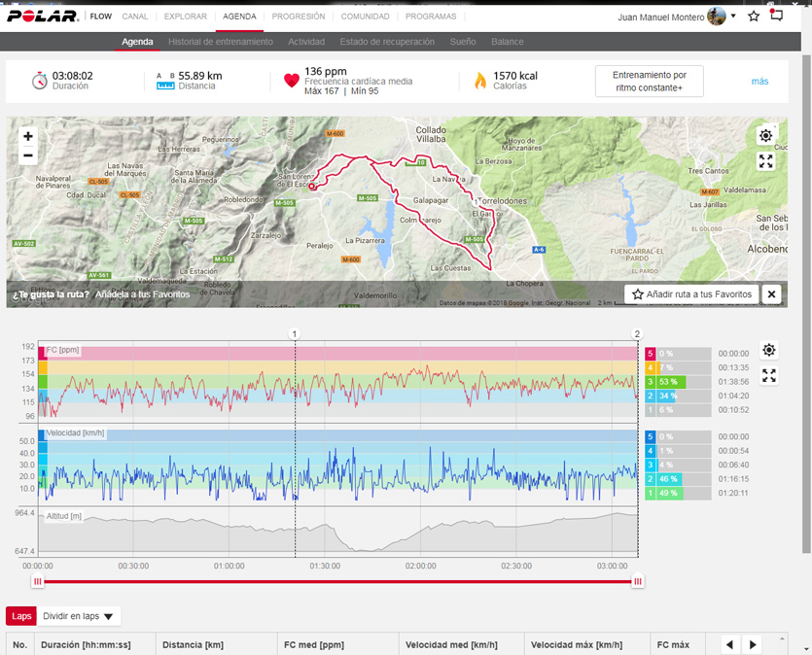Open the PROGRESIÓN menu
The height and width of the screenshot is (655, 812).
point(299,17)
